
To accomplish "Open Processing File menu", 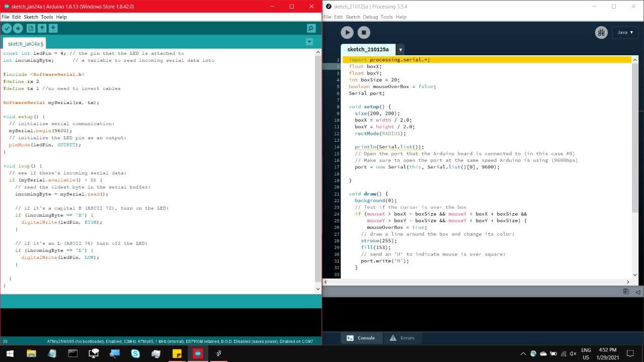I will 327,17.
